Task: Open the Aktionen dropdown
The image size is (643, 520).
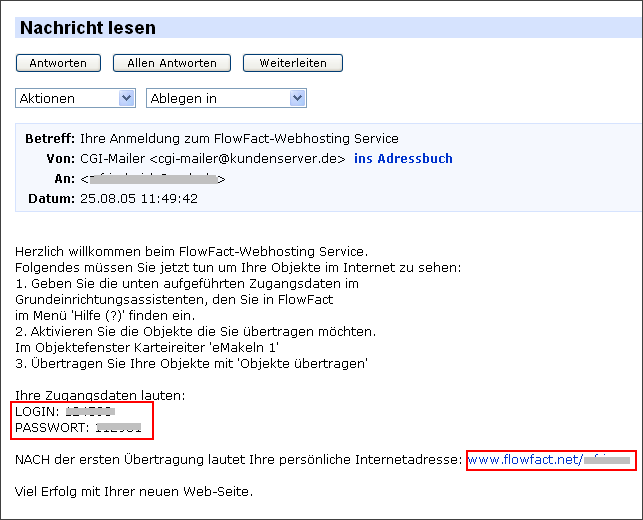Action: (75, 98)
